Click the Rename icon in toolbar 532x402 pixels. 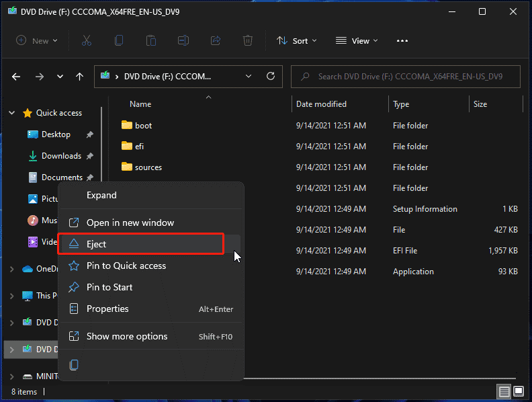point(183,40)
